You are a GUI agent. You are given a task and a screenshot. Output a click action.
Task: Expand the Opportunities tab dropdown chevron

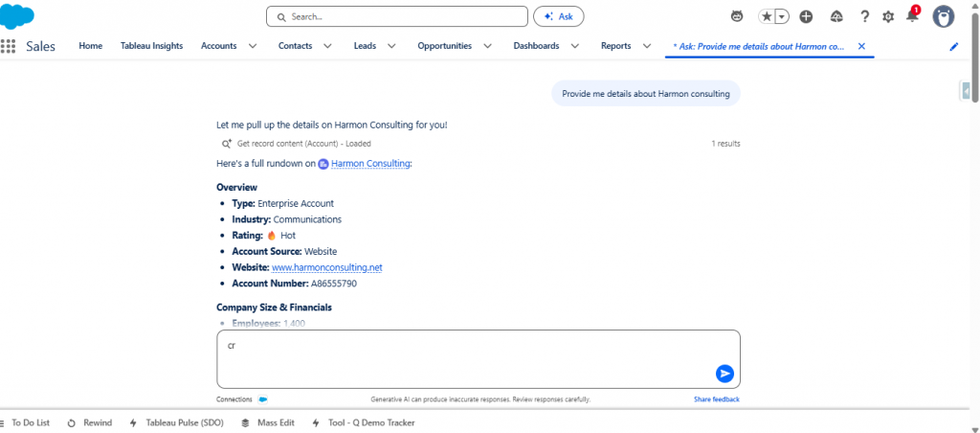coord(487,46)
